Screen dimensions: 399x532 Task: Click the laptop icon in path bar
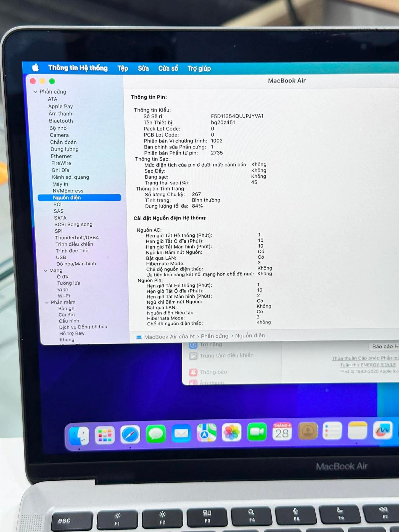click(139, 337)
